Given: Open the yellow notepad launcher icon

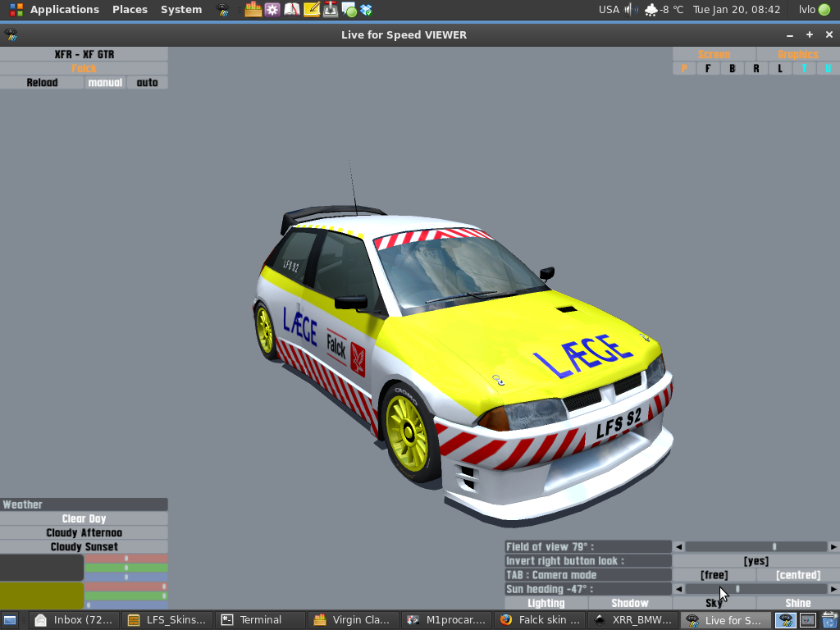Looking at the screenshot, I should coord(311,9).
